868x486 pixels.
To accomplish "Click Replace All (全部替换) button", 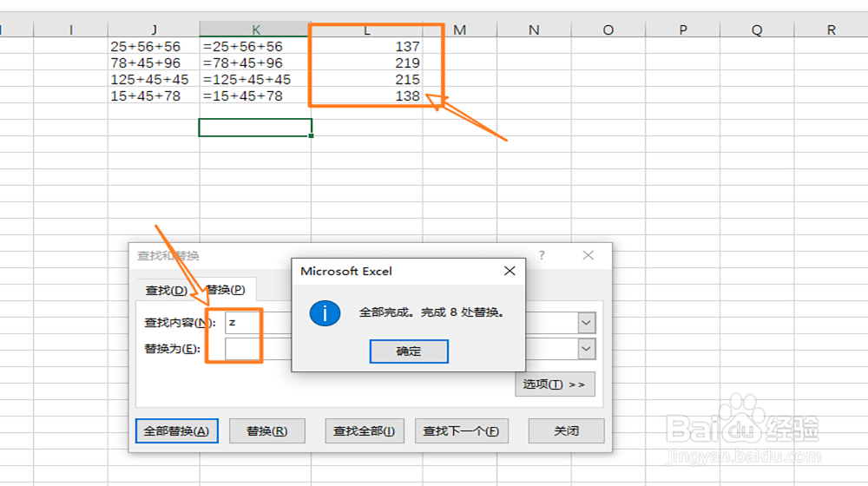I will pyautogui.click(x=176, y=430).
